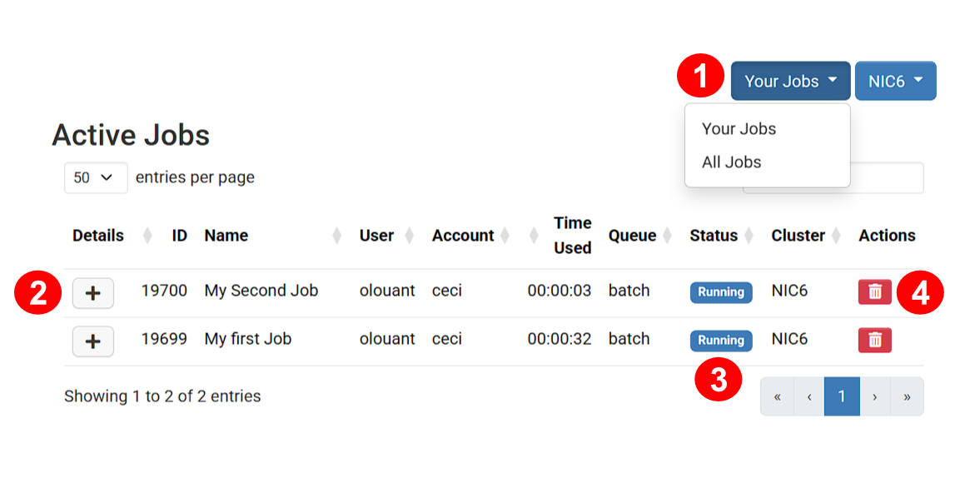Select page 1 in pagination
Screen dimensions: 980x483
tap(842, 396)
